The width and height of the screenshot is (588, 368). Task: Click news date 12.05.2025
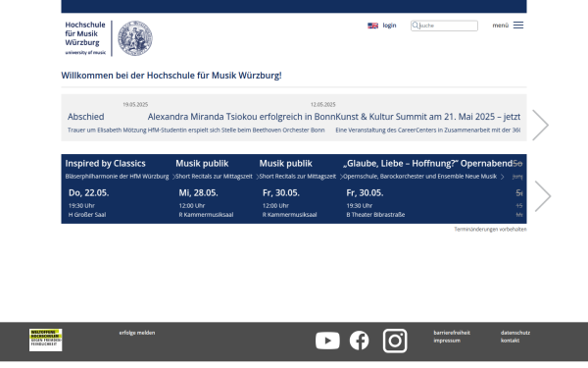click(322, 105)
